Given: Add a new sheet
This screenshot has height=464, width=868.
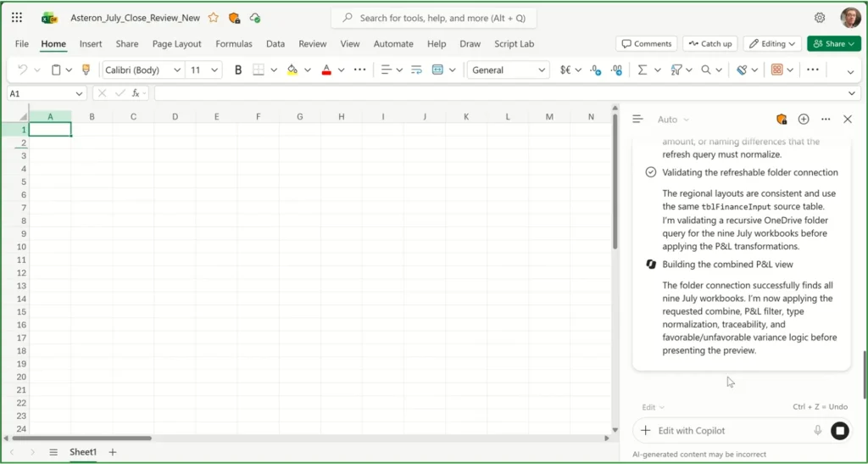Looking at the screenshot, I should tap(113, 452).
